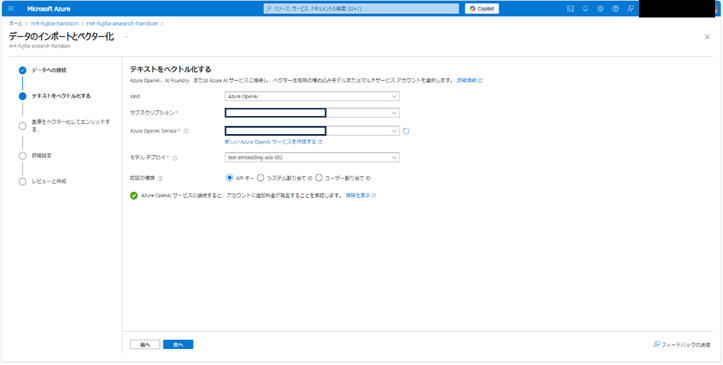Screen dimensions: 723x365
Task: Click info icon beside 認証の種類 label
Action: (160, 178)
